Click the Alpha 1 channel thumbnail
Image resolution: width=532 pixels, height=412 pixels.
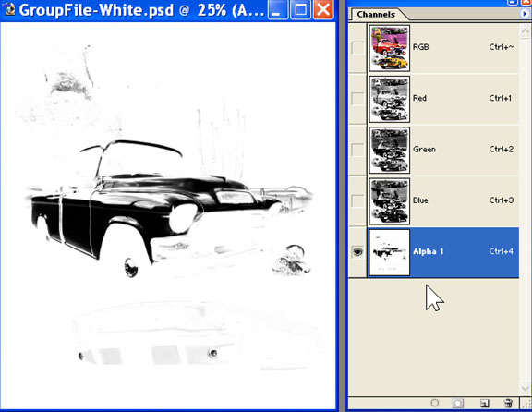point(390,252)
